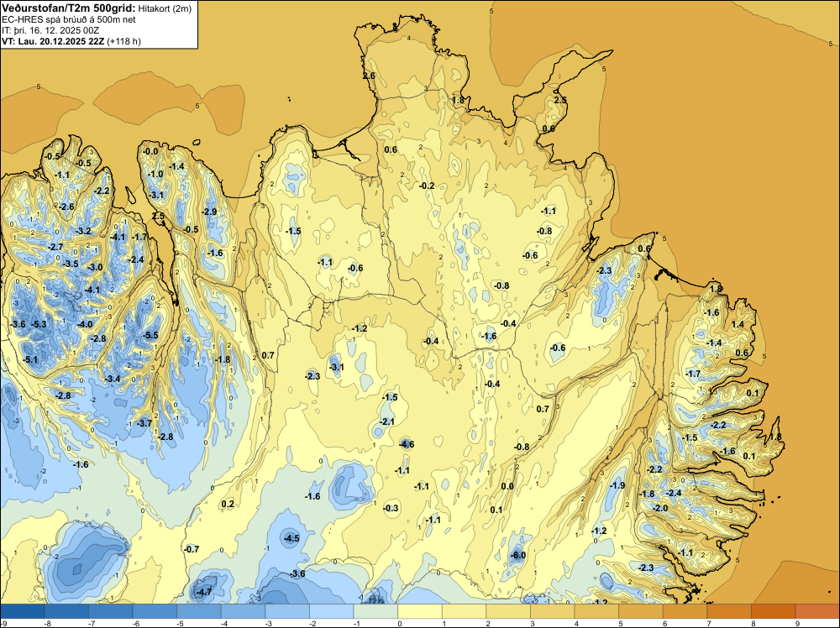Click the '-5.5' temperature value on the map
Image resolution: width=840 pixels, height=628 pixels.
point(150,335)
